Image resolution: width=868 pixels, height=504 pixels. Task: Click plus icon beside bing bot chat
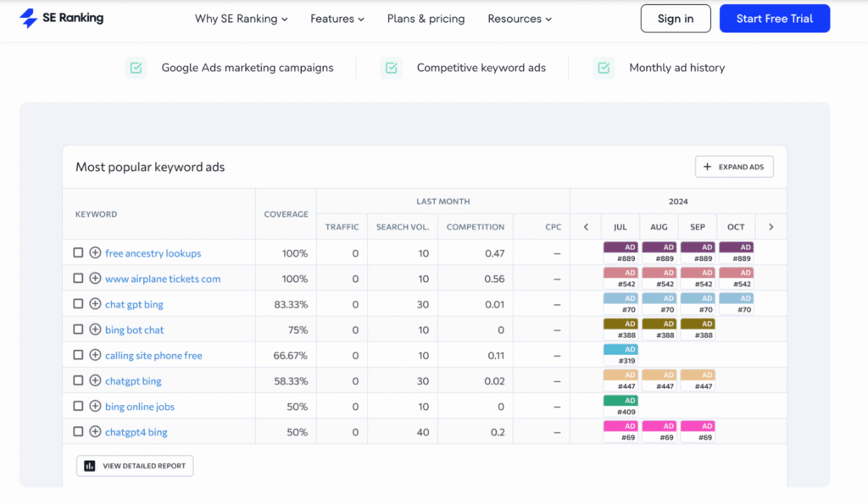[x=95, y=330]
